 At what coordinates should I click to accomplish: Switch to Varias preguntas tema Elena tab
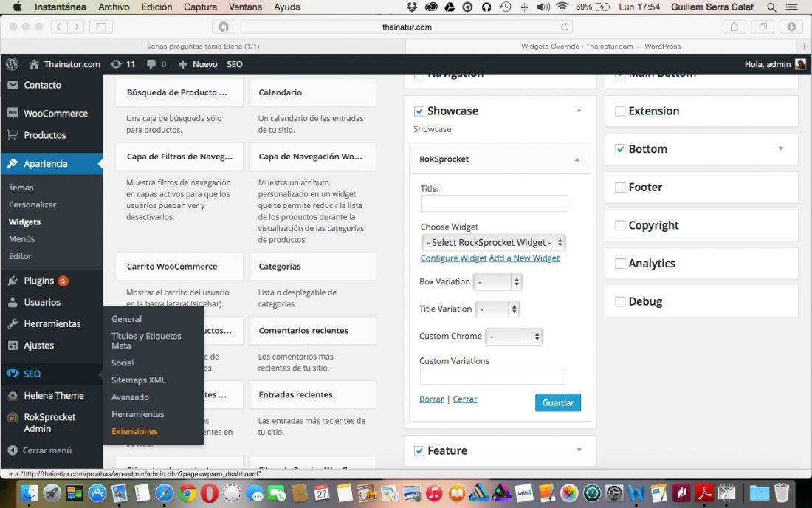203,46
